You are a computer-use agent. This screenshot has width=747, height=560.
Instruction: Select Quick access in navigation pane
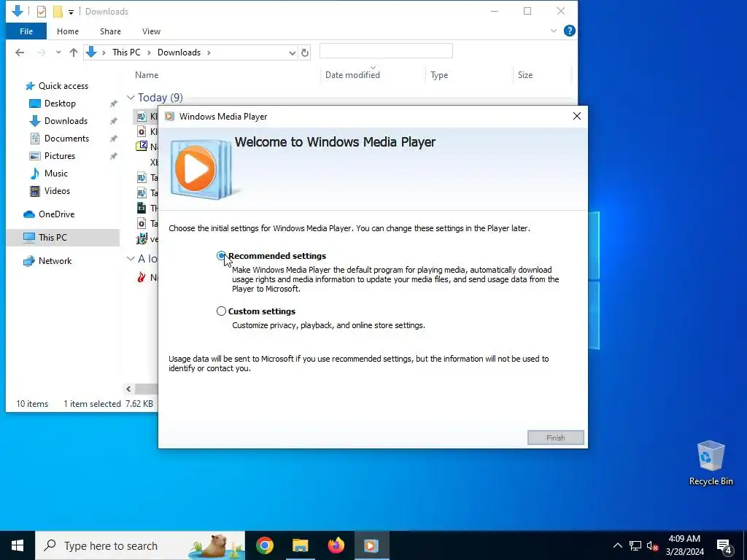click(x=63, y=86)
